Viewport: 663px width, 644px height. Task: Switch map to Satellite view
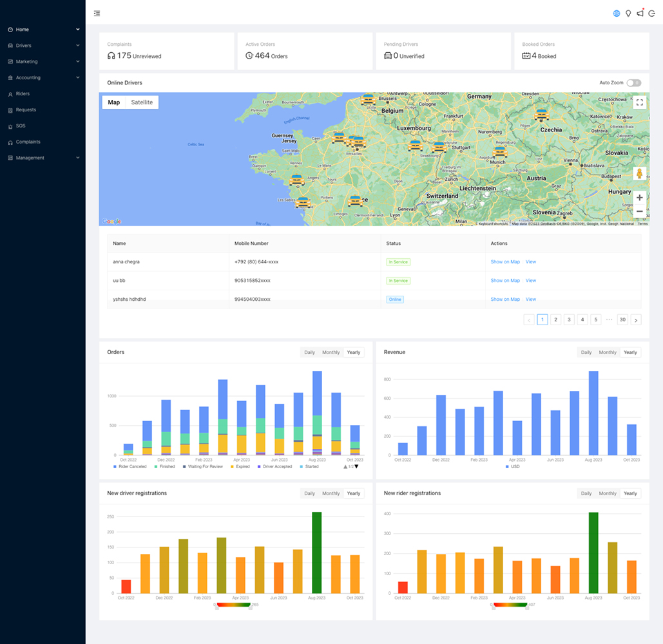(142, 102)
